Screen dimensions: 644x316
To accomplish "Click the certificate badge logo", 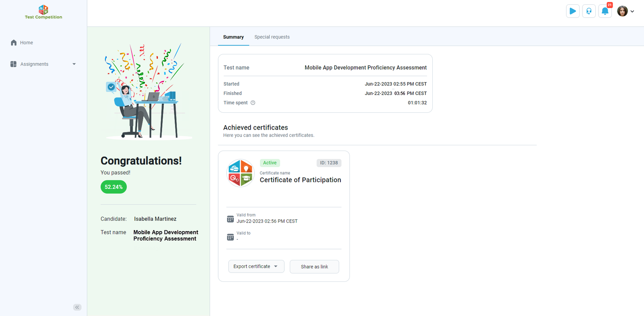I will tap(240, 173).
